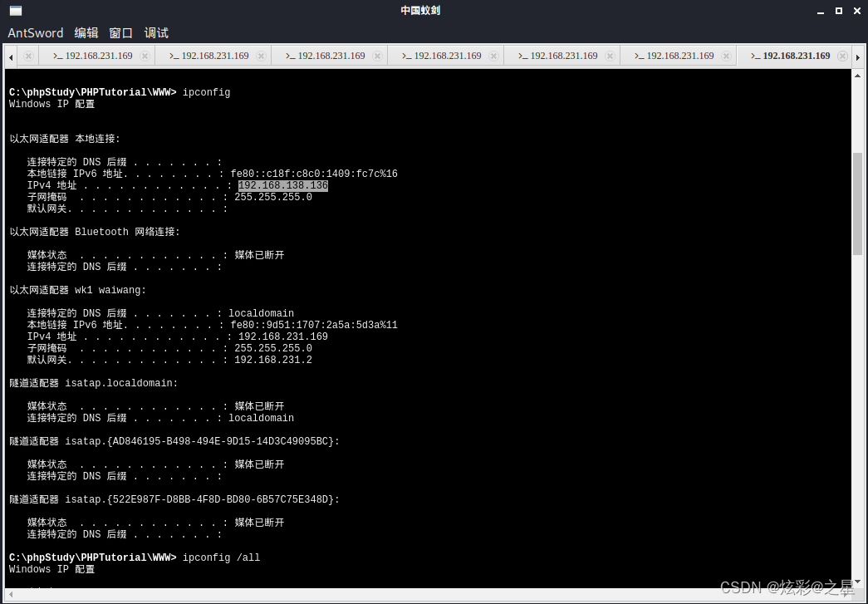Click the first ipconfig command line
The image size is (868, 604).
[120, 92]
